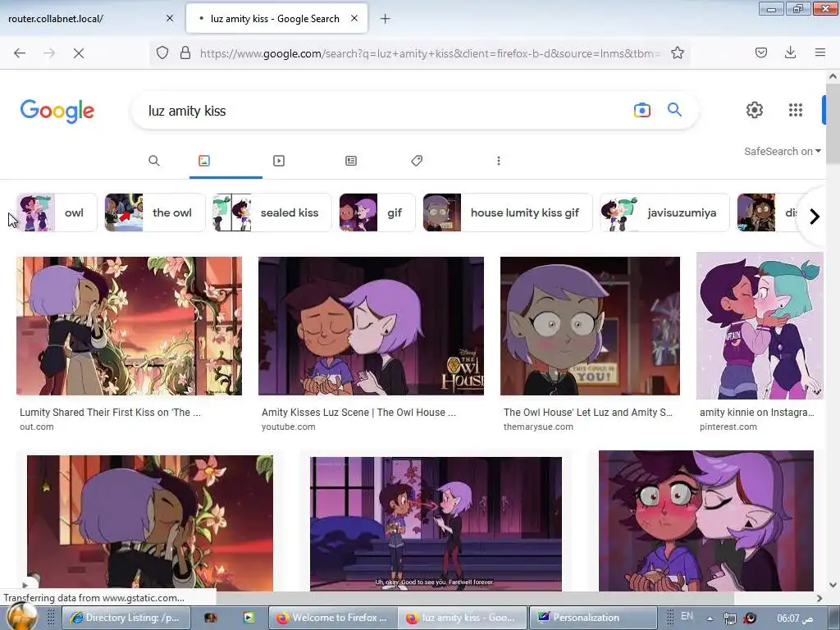Switch to Directory Listing taskbar window
Viewport: 840px width, 630px height.
126,618
